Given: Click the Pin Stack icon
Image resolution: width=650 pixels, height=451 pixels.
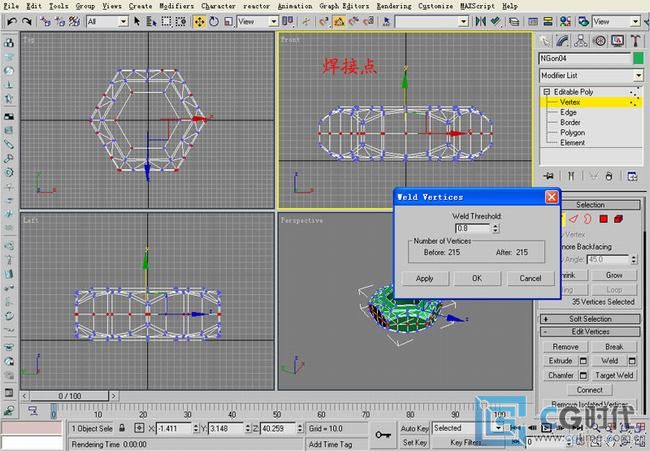Looking at the screenshot, I should (548, 176).
